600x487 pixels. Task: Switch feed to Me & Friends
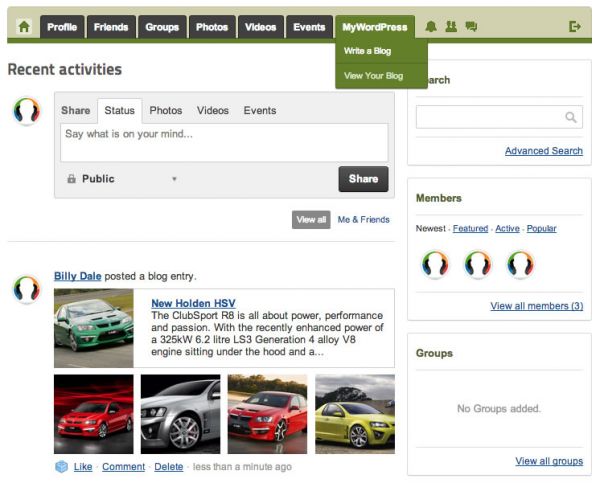[364, 220]
